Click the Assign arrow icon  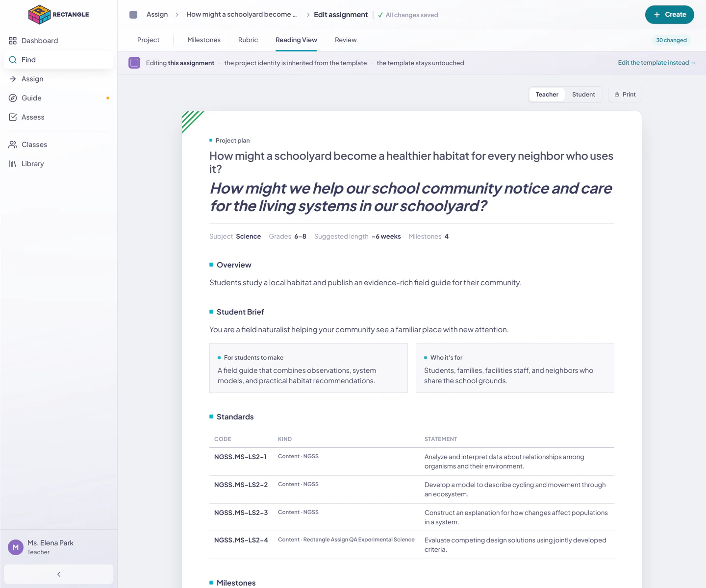13,79
